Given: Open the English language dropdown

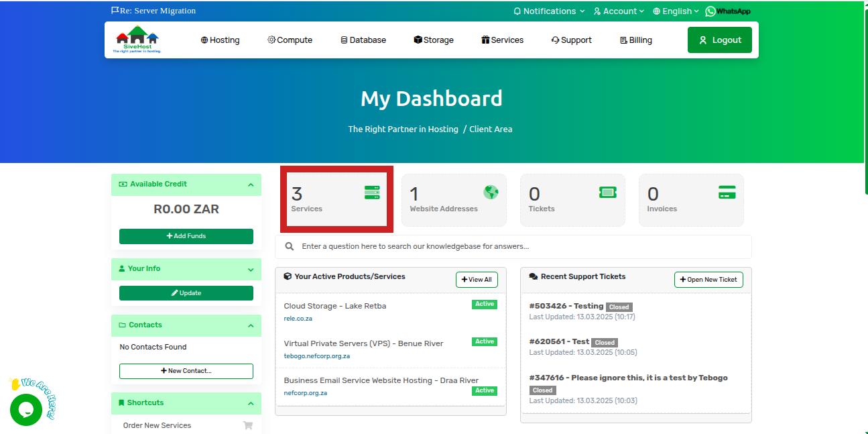Looking at the screenshot, I should (x=676, y=11).
